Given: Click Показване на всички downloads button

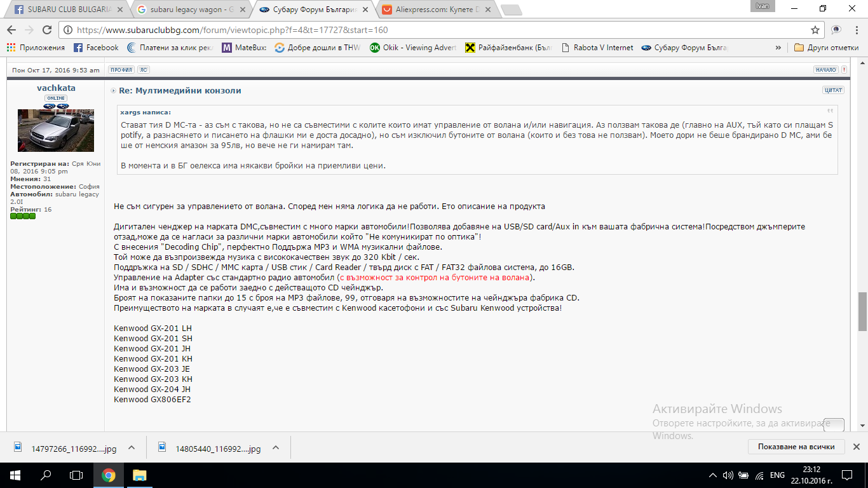Looking at the screenshot, I should pos(796,447).
